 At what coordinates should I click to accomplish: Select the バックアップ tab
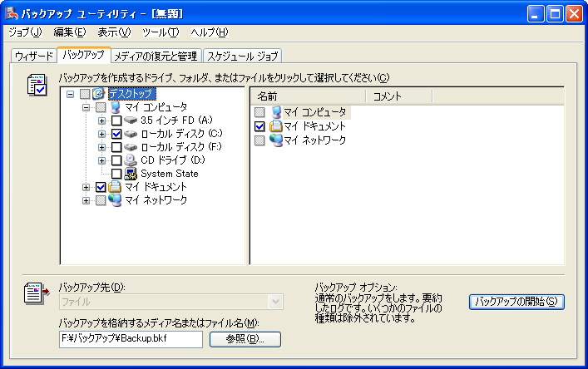coord(84,55)
